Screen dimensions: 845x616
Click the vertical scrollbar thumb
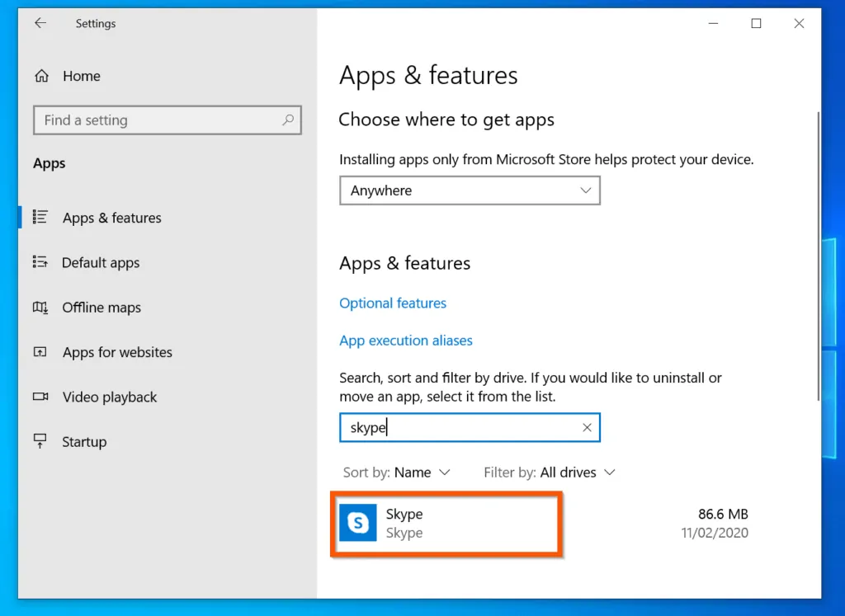818,256
